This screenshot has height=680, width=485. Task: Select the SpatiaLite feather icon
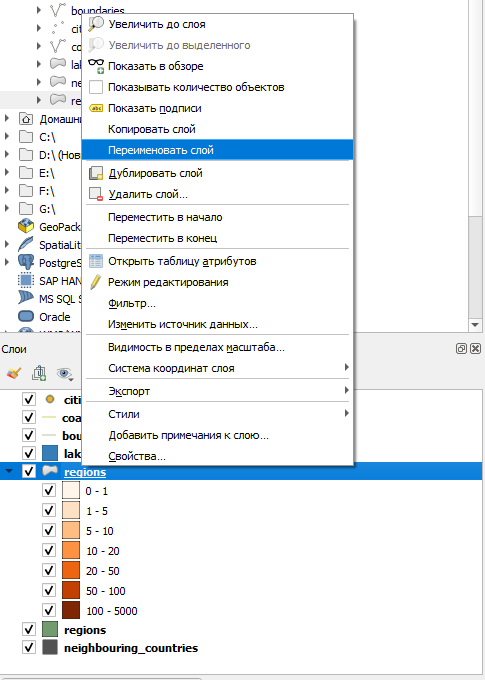coord(26,245)
